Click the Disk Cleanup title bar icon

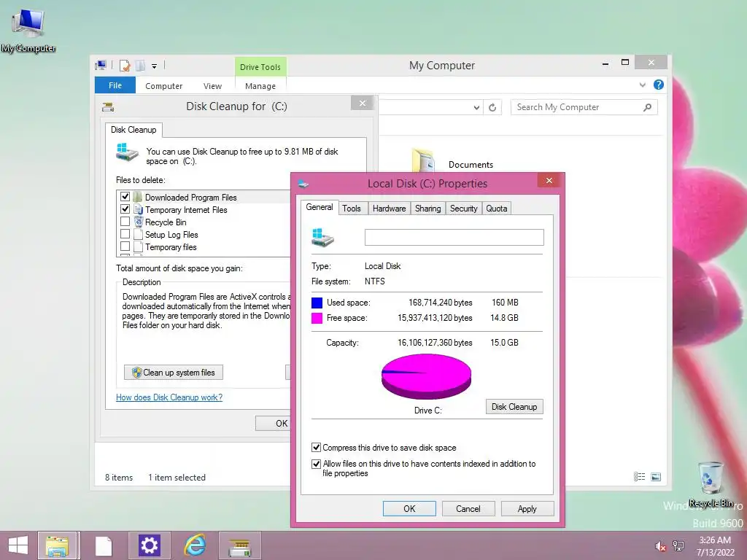pos(108,106)
